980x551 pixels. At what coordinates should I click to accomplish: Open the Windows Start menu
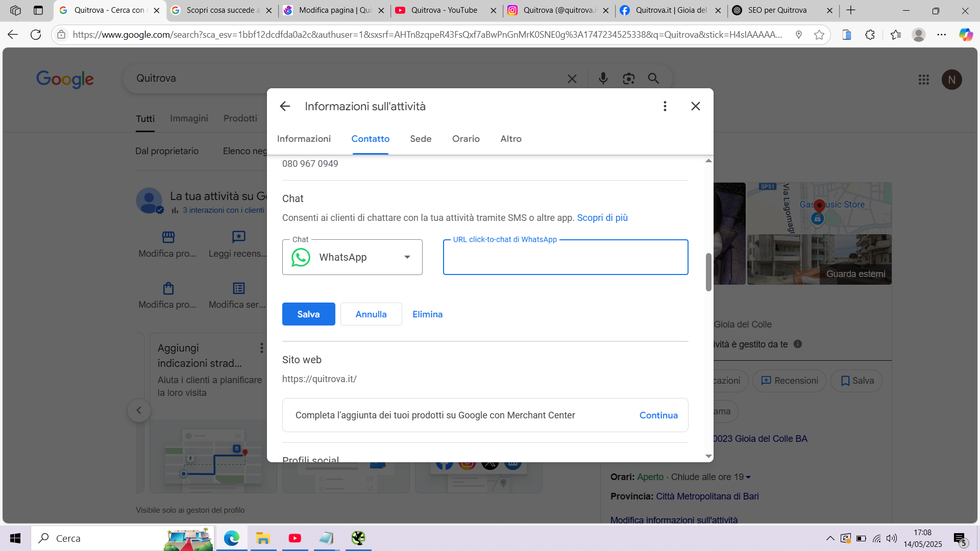[x=15, y=538]
